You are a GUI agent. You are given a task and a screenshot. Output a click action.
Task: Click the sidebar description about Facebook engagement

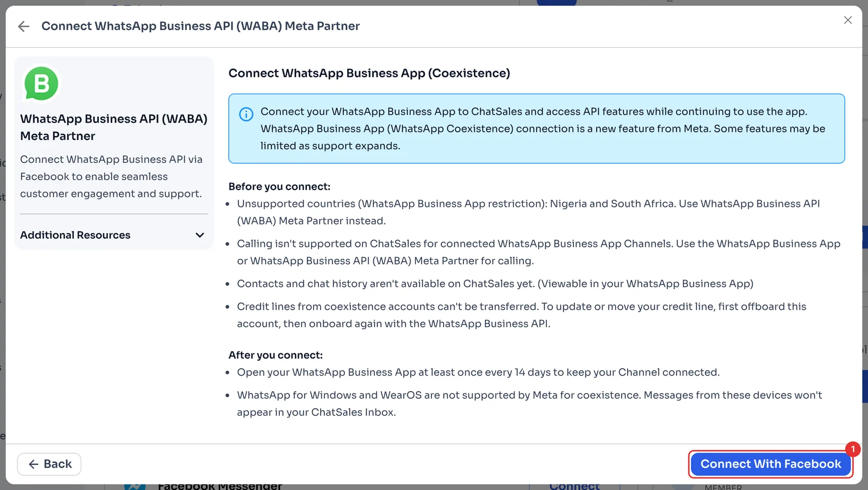(111, 176)
